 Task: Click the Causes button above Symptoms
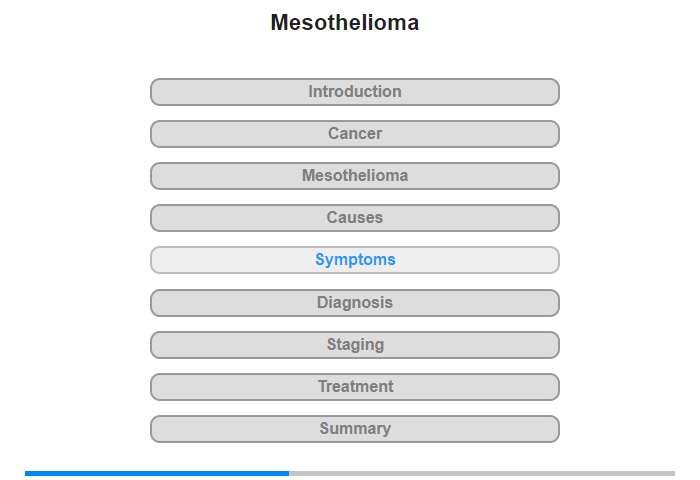(x=354, y=218)
